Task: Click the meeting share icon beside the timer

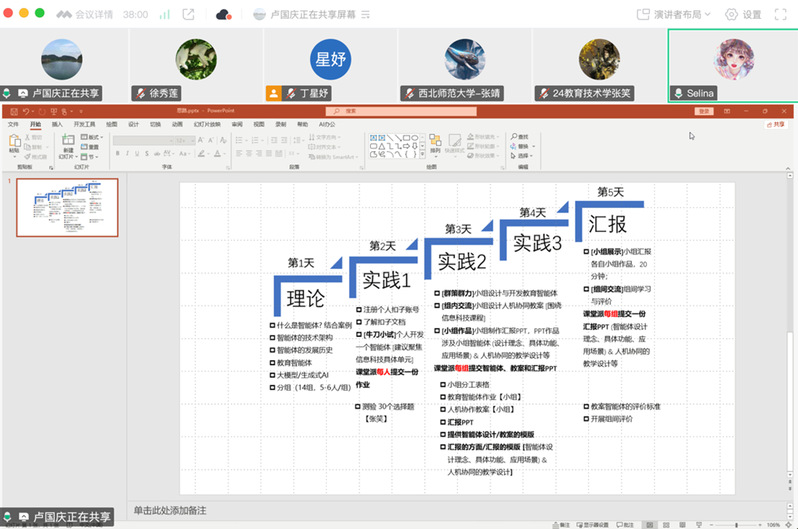Action: point(189,15)
